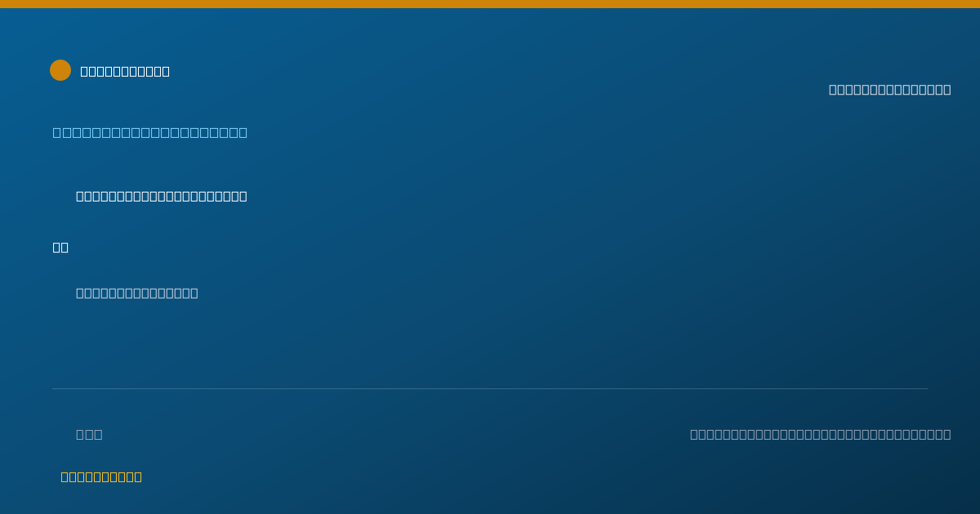Image resolution: width=980 pixels, height=514 pixels.
Task: Select the right-aligned header caption text
Action: point(889,90)
